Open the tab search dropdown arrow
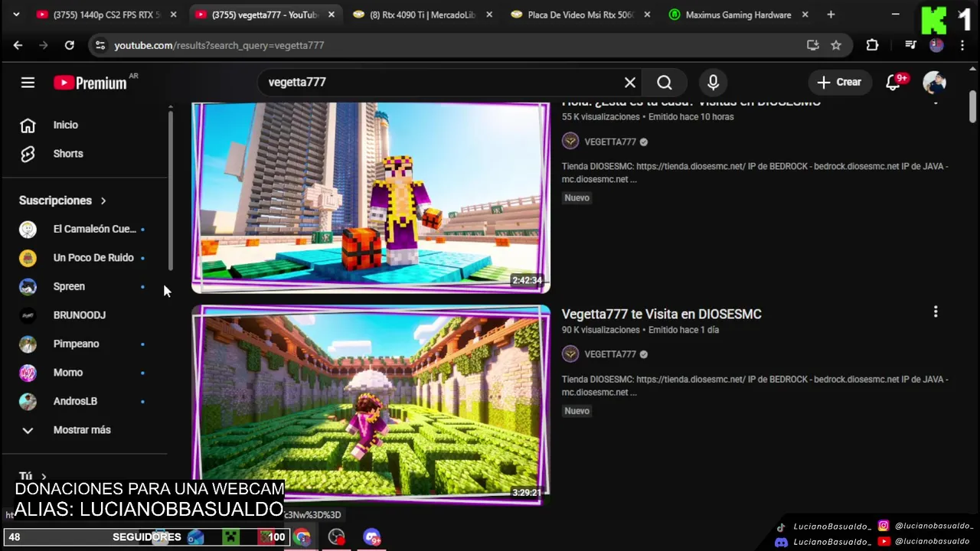This screenshot has height=551, width=980. (15, 15)
